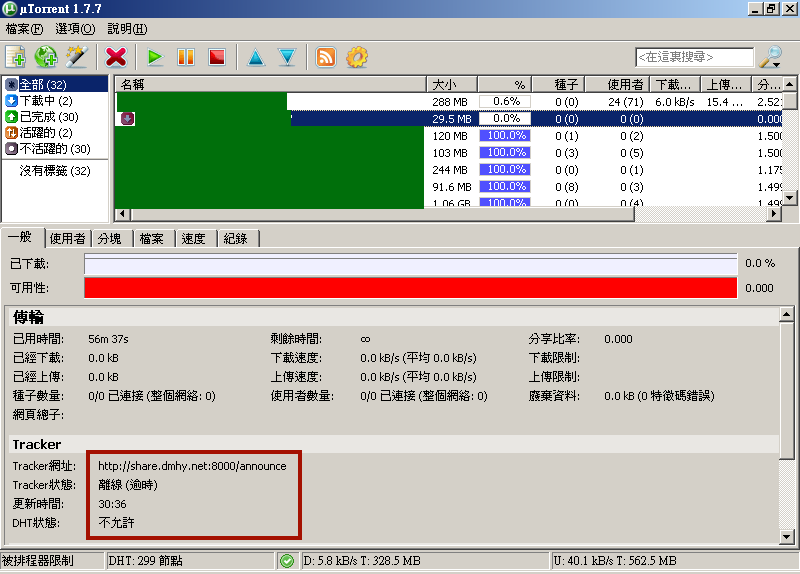This screenshot has width=800, height=574.
Task: Click the green Start torrent play icon
Action: click(155, 57)
